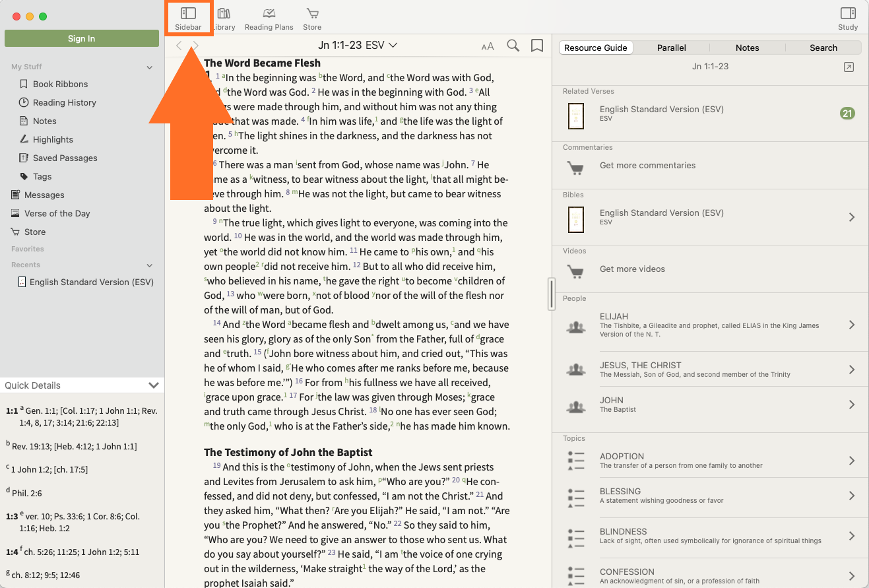Image resolution: width=869 pixels, height=588 pixels.
Task: Toggle the Study panel button
Action: (x=848, y=18)
